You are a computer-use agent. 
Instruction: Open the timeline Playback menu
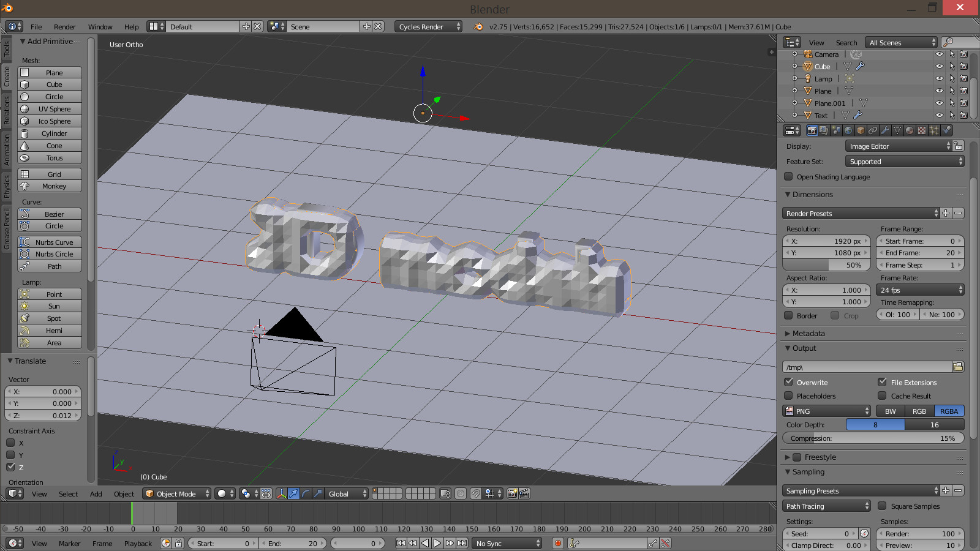138,543
